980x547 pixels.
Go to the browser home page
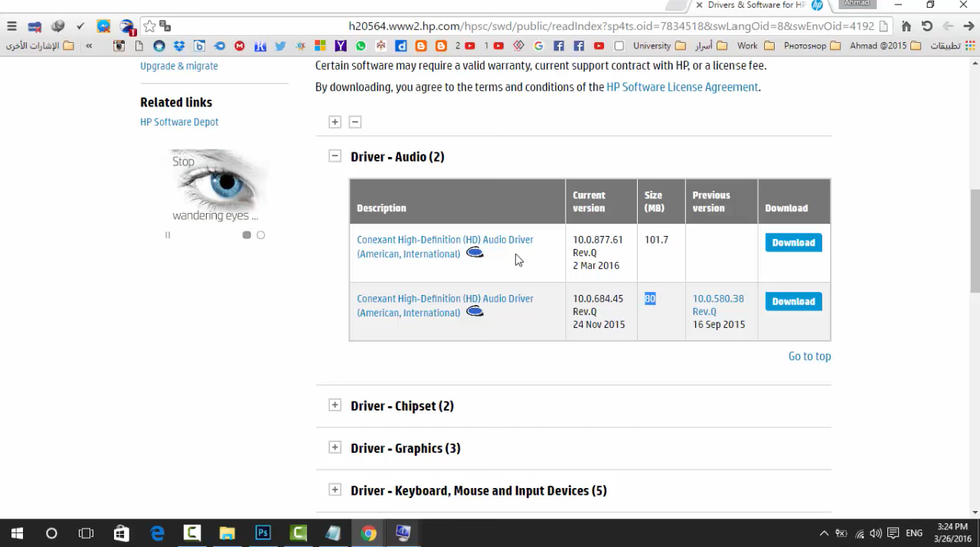(906, 26)
